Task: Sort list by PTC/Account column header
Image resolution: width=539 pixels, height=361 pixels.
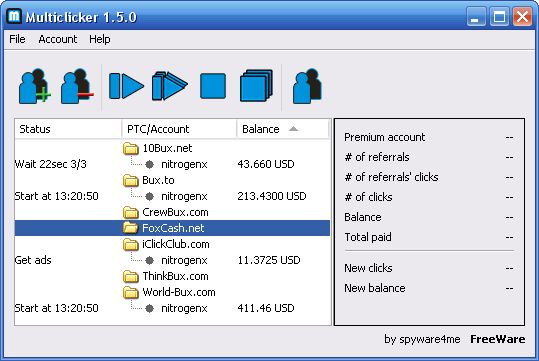Action: tap(179, 129)
